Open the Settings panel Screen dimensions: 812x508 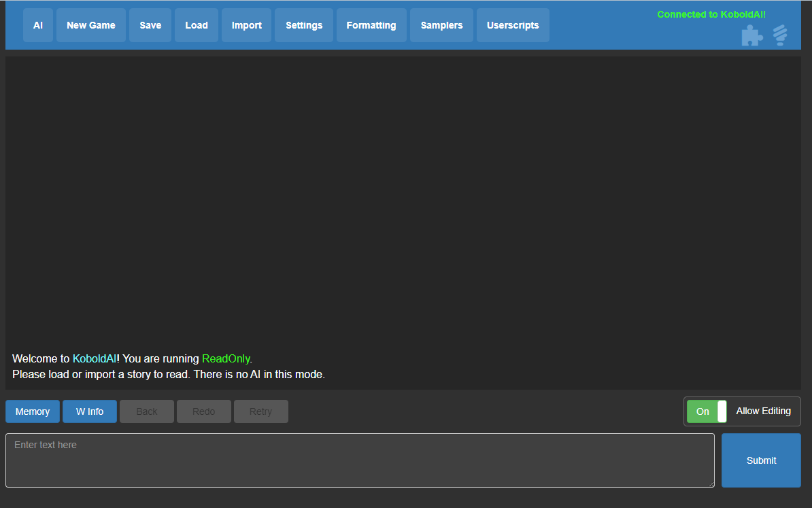click(304, 25)
